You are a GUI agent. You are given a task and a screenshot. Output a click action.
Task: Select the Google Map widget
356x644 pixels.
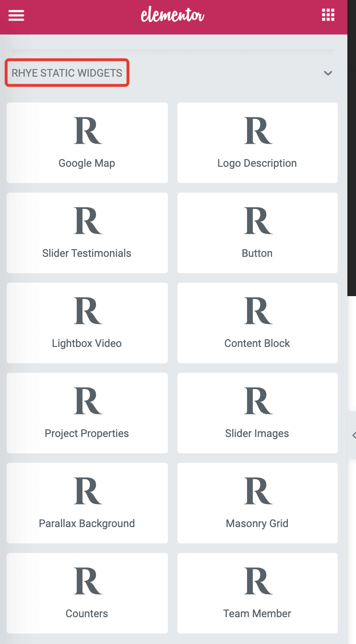87,143
